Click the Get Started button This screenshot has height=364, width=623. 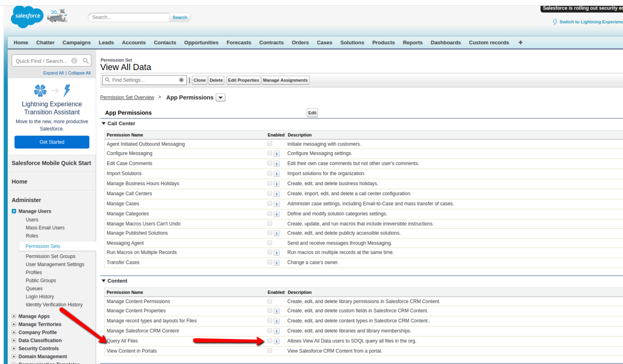coord(52,142)
